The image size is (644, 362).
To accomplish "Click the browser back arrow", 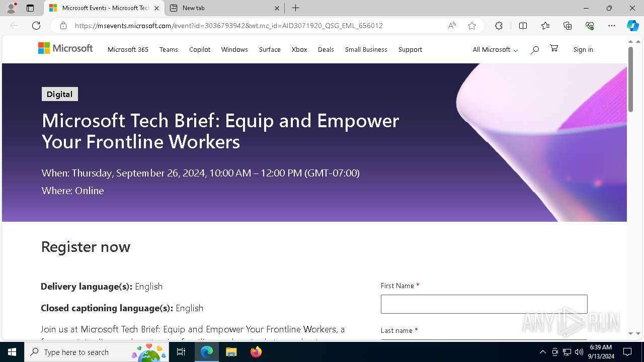I will pos(14,26).
